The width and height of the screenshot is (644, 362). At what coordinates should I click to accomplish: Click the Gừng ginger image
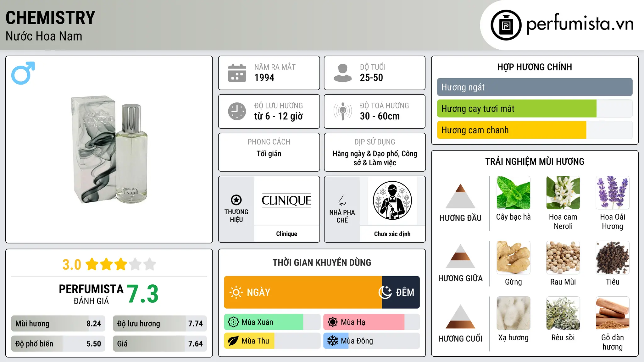coord(514,258)
